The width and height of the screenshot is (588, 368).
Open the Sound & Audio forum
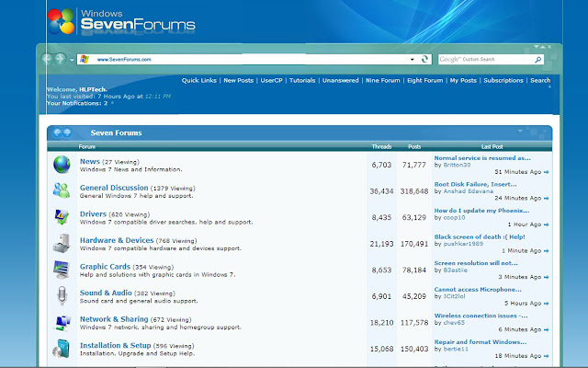pos(106,293)
